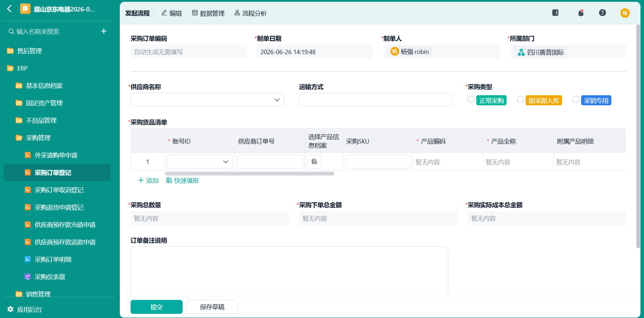Viewport: 644px width, 318px height.
Task: Click the 供应商预存款退款申请 form icon
Action: [x=28, y=242]
